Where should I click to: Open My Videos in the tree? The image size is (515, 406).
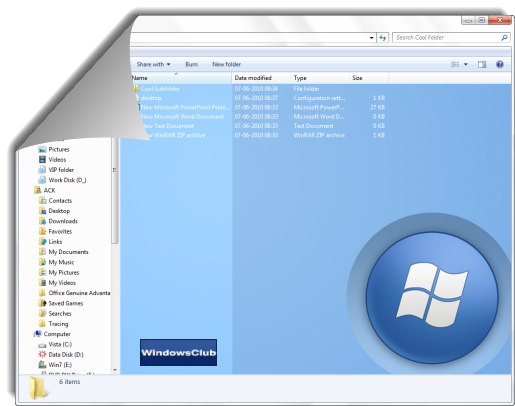(x=62, y=283)
